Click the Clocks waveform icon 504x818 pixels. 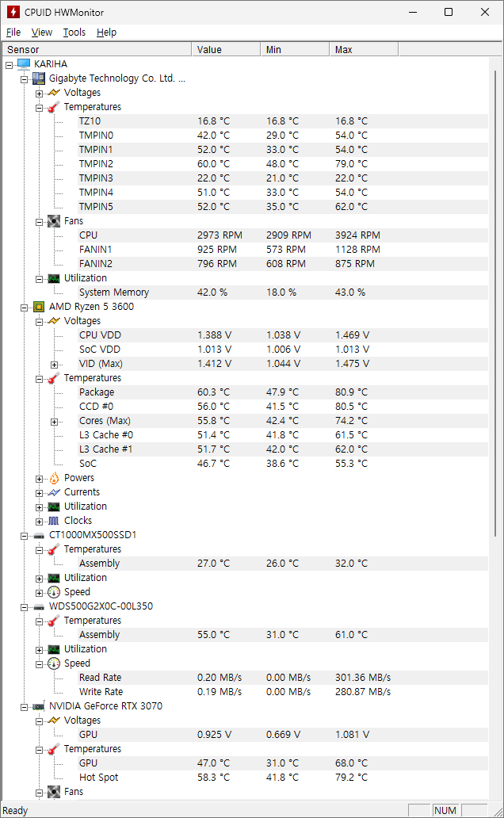tap(54, 521)
